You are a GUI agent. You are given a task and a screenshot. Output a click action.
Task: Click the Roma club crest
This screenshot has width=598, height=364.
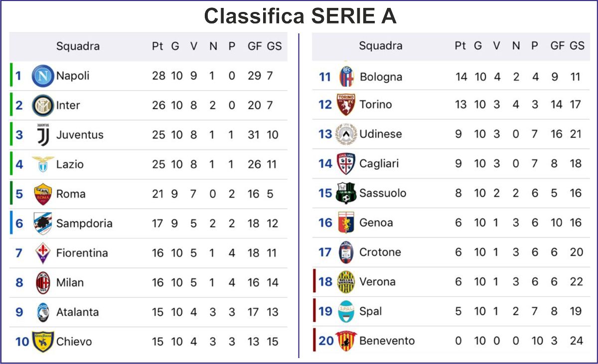(x=43, y=194)
